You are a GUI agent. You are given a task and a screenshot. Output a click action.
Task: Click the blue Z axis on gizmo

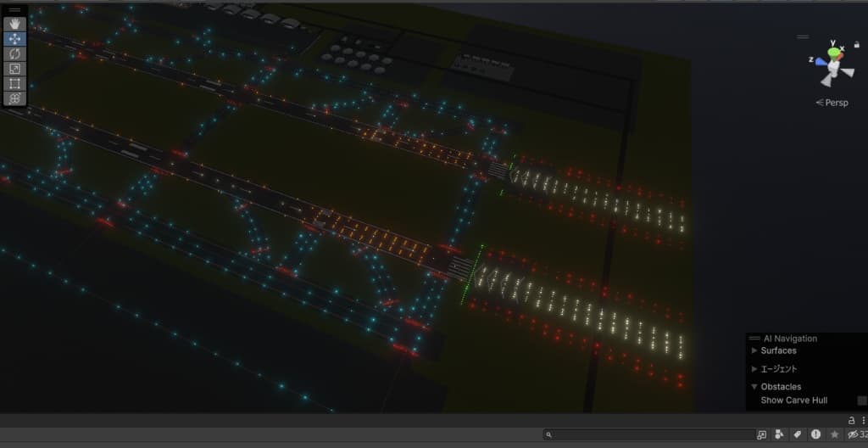click(x=821, y=62)
